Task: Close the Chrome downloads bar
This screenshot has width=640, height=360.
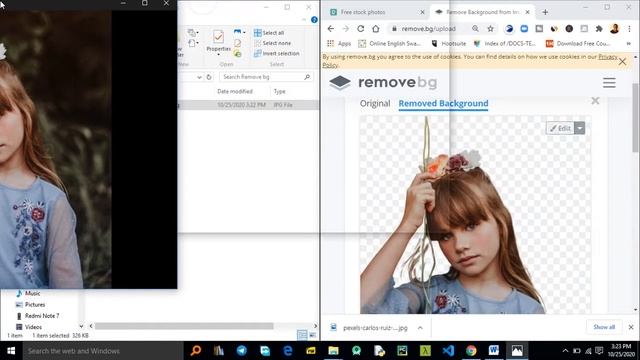Action: point(631,327)
